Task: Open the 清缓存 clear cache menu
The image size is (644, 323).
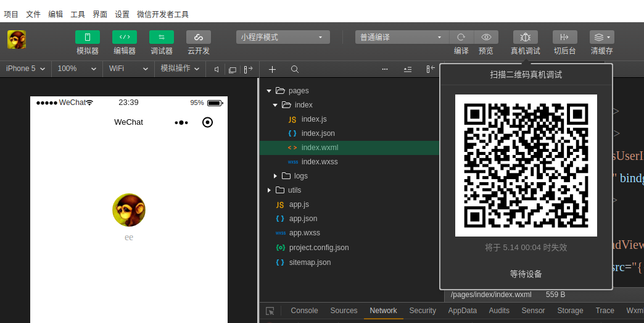Action: tap(601, 37)
